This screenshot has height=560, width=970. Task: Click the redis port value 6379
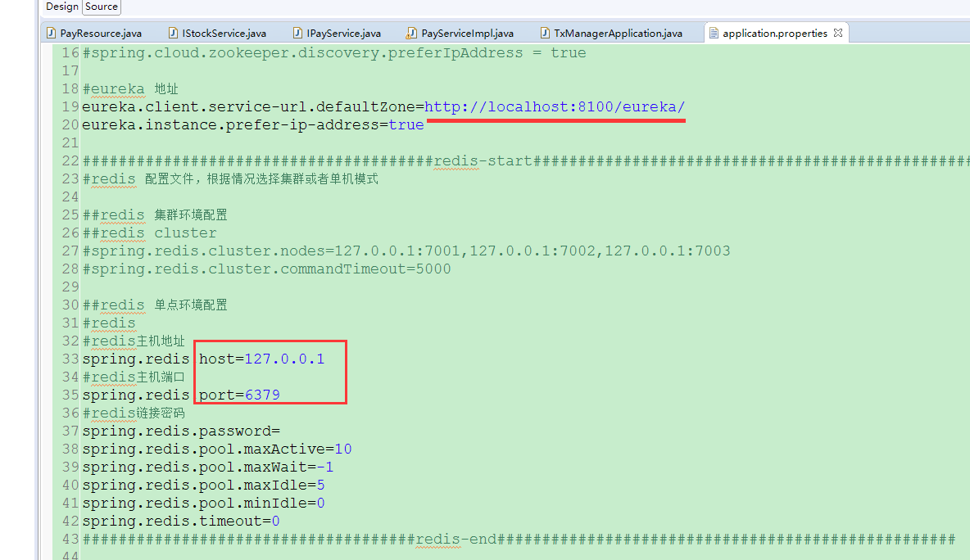(x=262, y=395)
